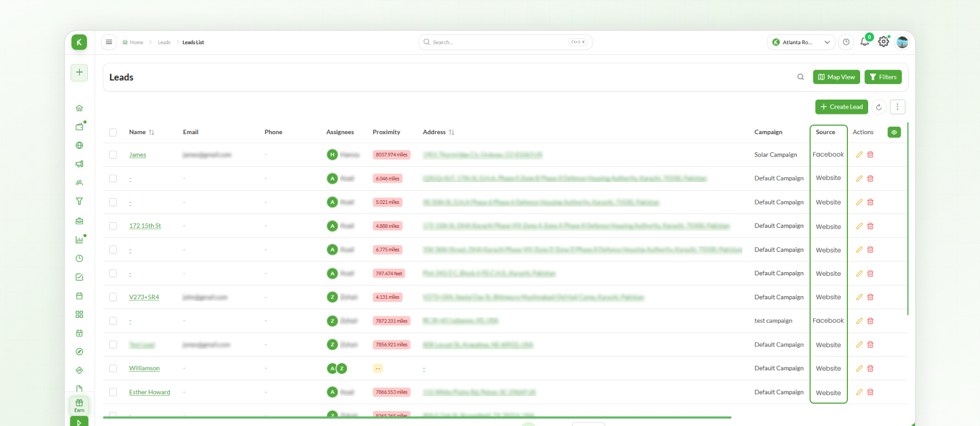The image size is (980, 426).
Task: Delete the Williamson lead with trash icon
Action: [870, 368]
